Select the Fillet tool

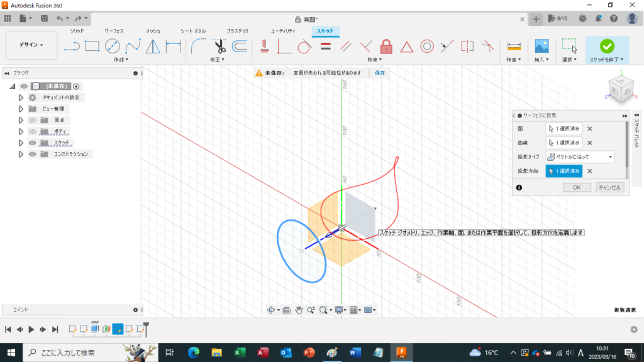199,46
